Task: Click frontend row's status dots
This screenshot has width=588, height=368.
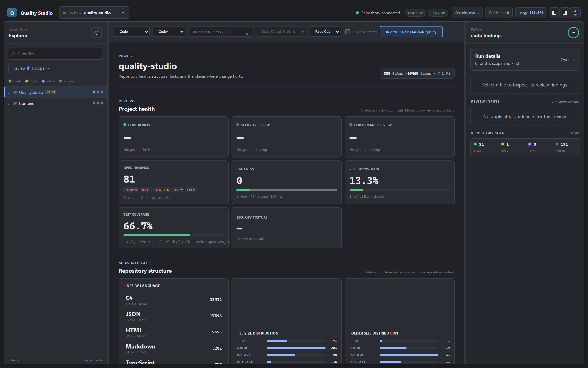Action: (98, 103)
